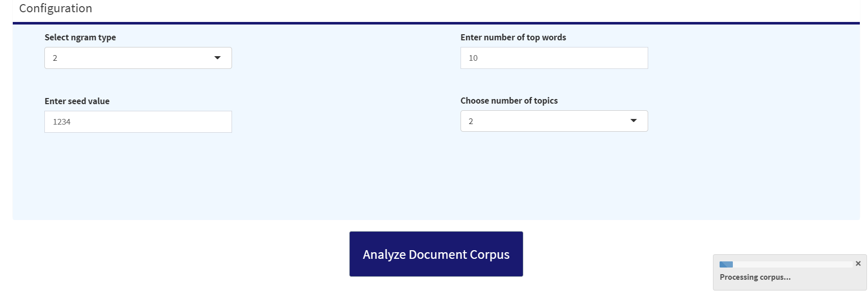Click the 'Enter number of top words' label
Viewport: 868px width, 291px height.
point(513,37)
